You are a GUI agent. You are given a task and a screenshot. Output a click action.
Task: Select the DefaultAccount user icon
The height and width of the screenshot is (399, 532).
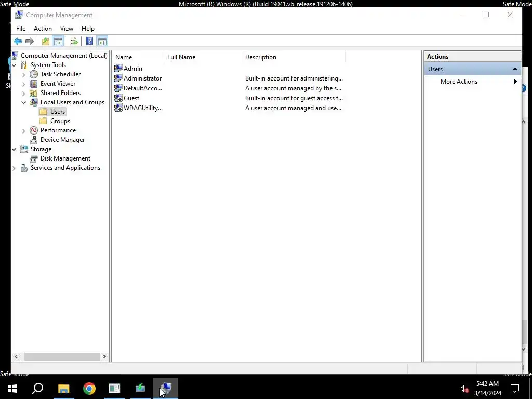118,88
